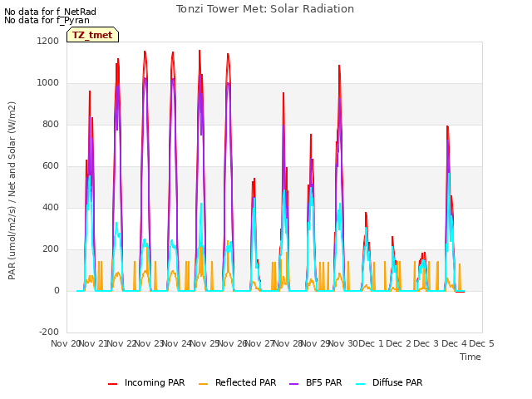The image size is (532, 399).
Task: Click the Dec 4 x-axis tick label
Action: click(x=455, y=343)
